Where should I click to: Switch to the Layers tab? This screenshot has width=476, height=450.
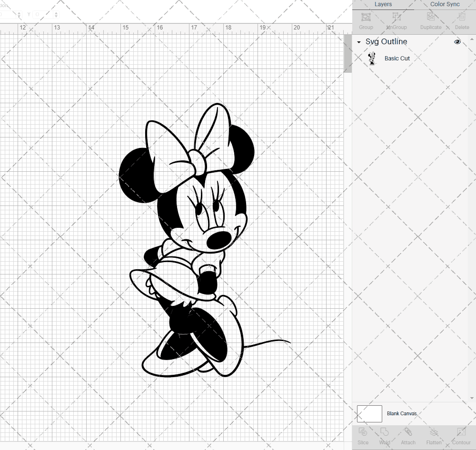click(x=383, y=4)
